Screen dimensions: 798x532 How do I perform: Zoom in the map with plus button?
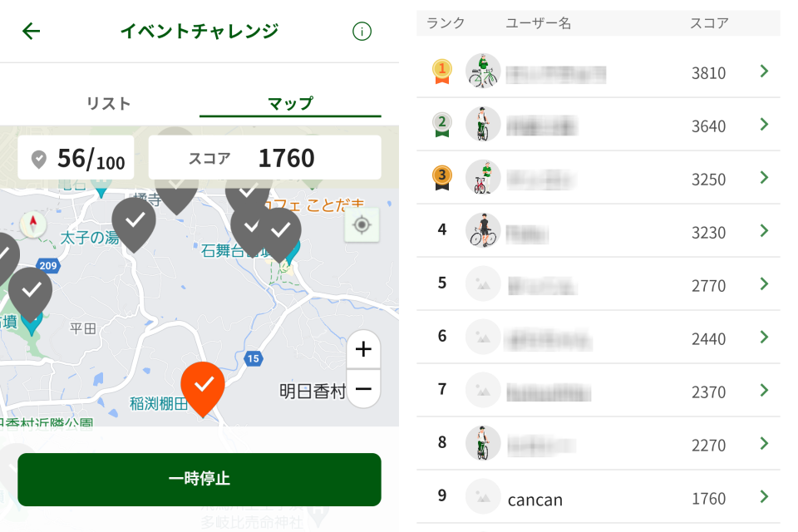[363, 349]
